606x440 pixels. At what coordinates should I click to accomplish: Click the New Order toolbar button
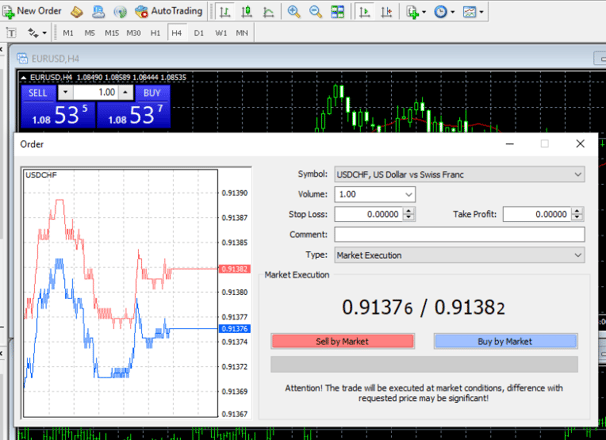pos(32,11)
